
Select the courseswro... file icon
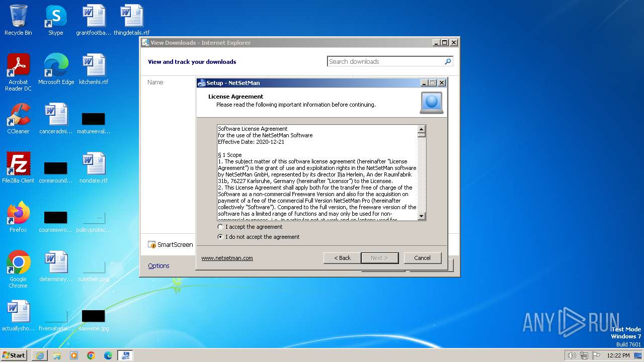click(56, 222)
